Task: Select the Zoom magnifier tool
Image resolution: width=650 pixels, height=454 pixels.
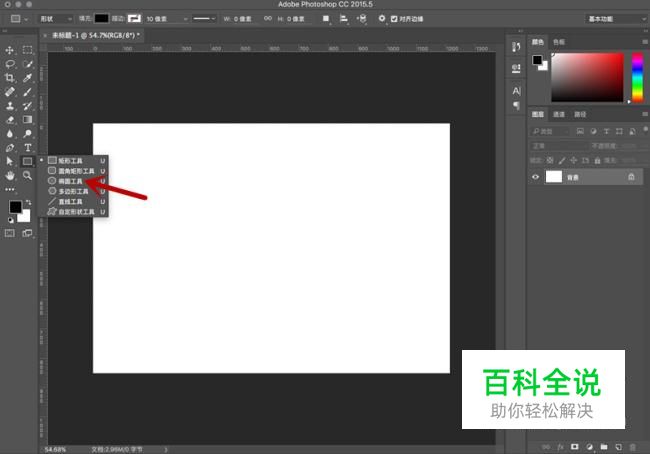Action: tap(28, 175)
